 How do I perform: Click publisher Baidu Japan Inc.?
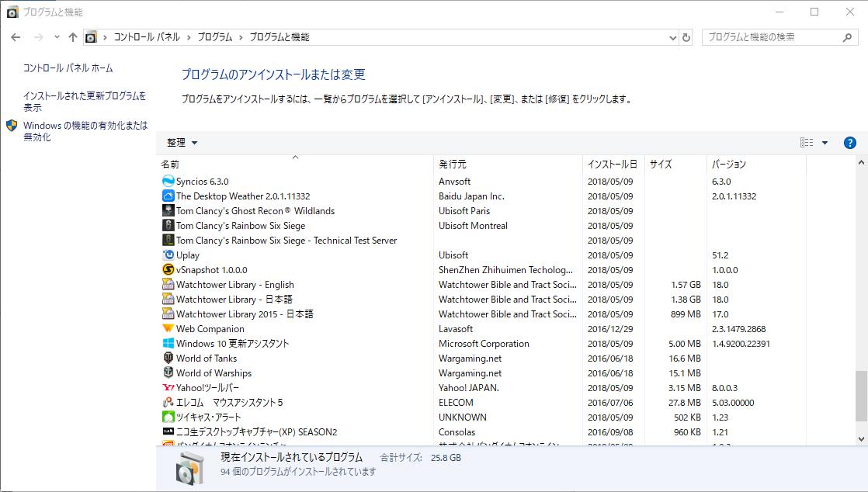click(471, 196)
